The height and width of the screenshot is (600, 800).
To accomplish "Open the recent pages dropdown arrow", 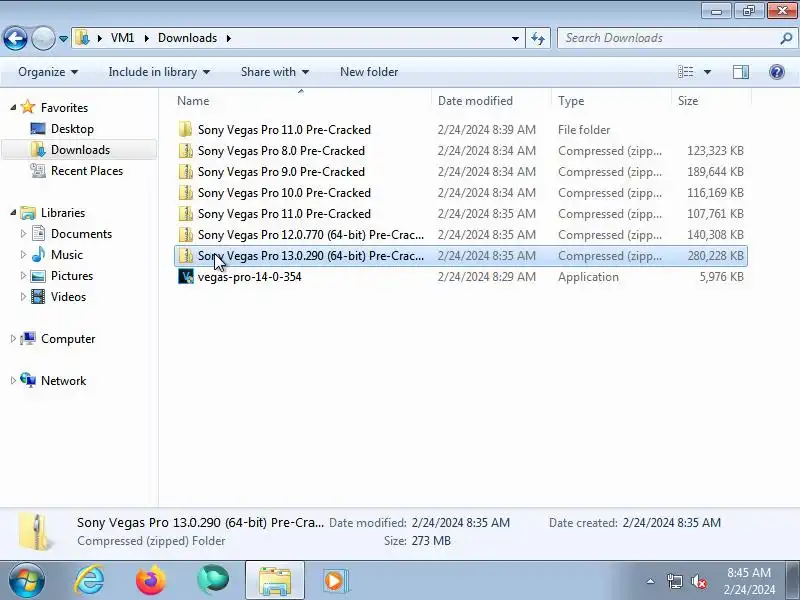I will pyautogui.click(x=63, y=39).
